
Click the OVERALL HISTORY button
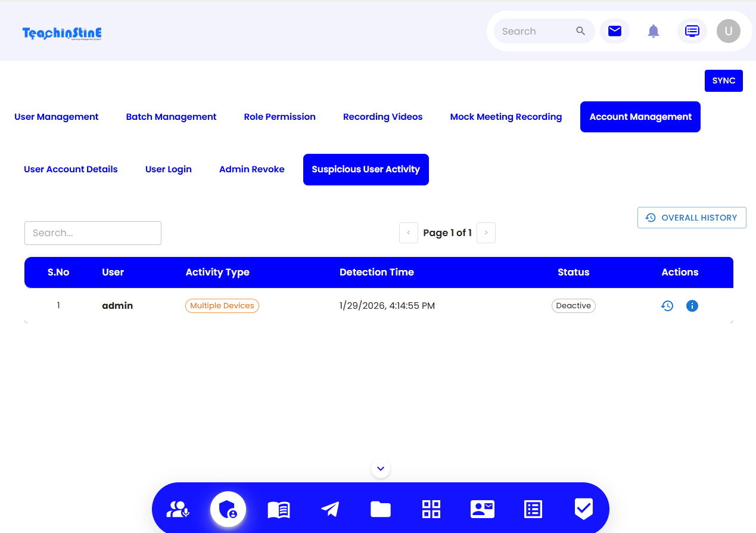click(692, 218)
